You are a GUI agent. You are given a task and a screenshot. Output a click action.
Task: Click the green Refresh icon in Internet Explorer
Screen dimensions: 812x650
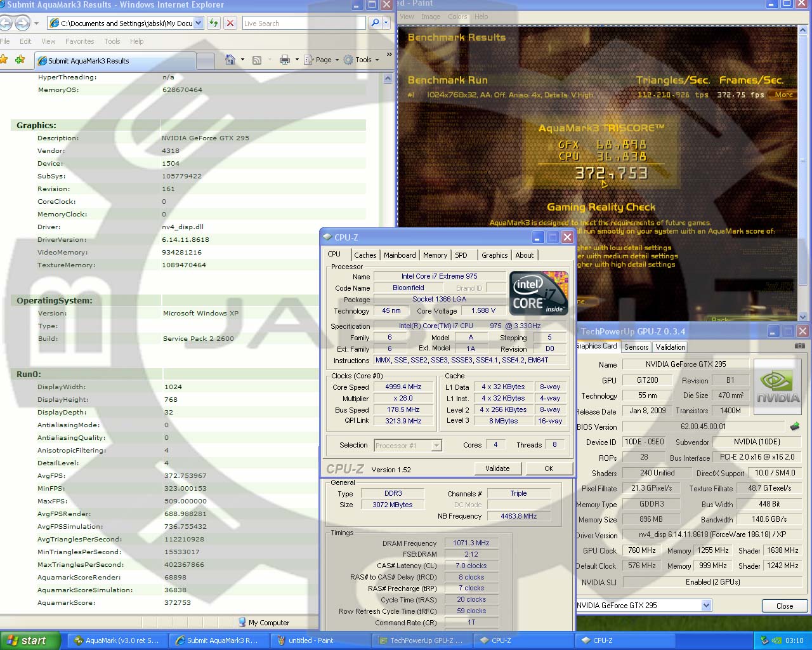pos(214,23)
